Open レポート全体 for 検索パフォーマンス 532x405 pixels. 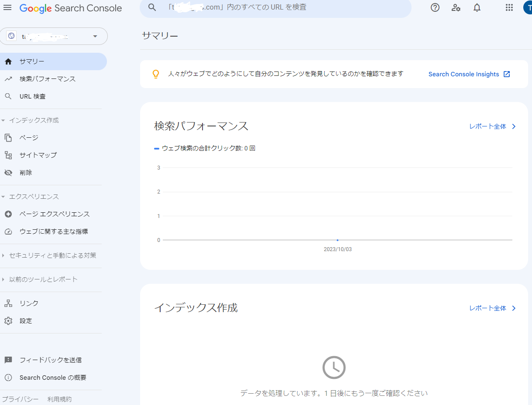coord(487,126)
